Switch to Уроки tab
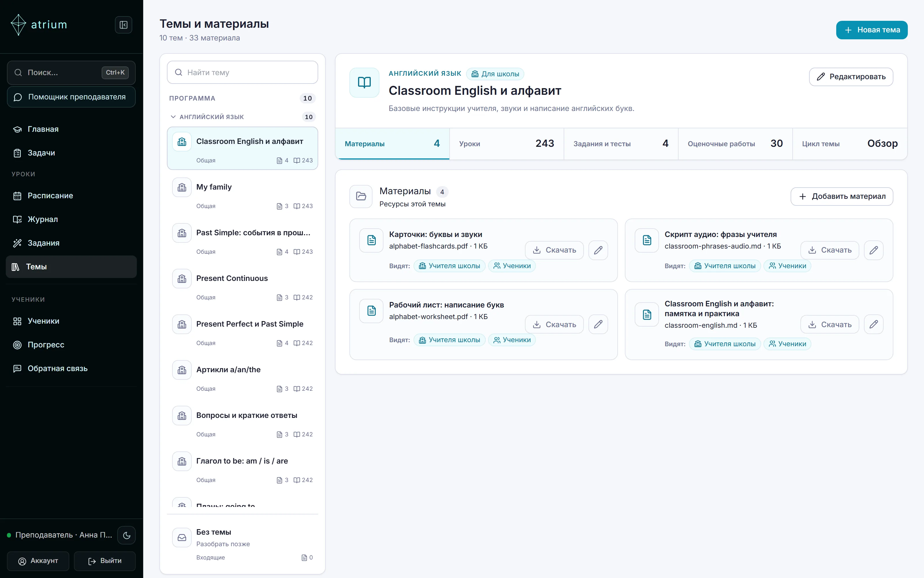Viewport: 924px width, 578px height. (x=506, y=144)
